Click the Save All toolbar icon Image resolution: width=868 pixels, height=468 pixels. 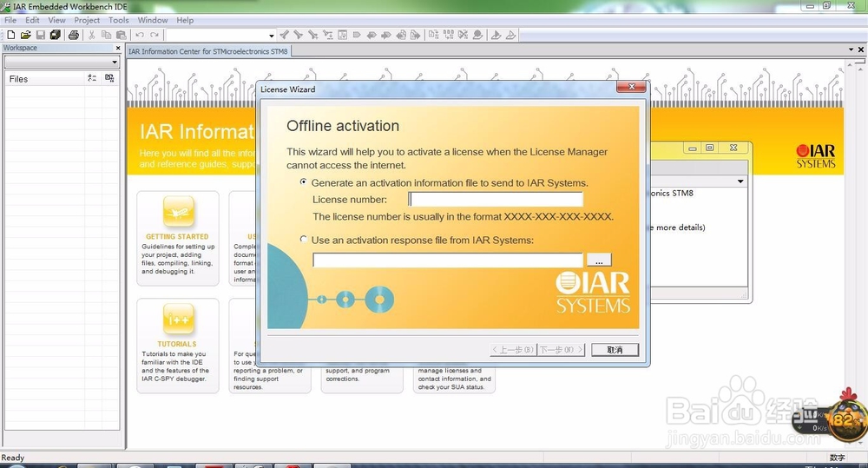56,35
